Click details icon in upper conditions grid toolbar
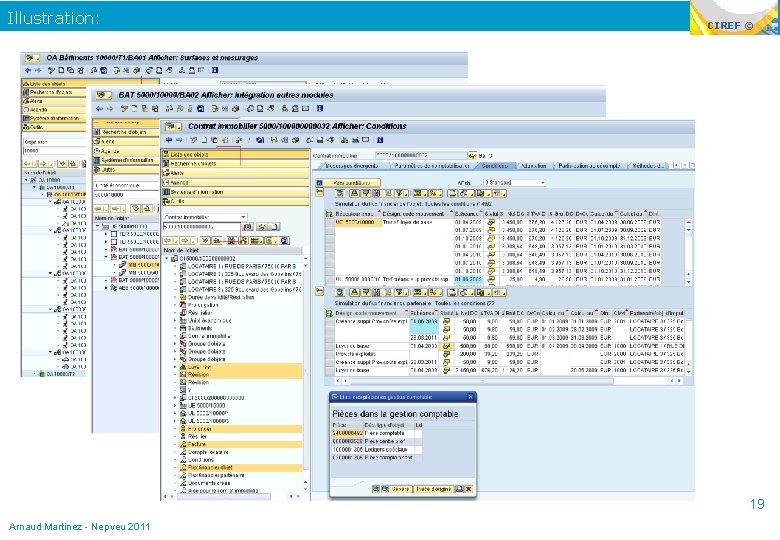This screenshot has height=540, width=780. [x=340, y=193]
